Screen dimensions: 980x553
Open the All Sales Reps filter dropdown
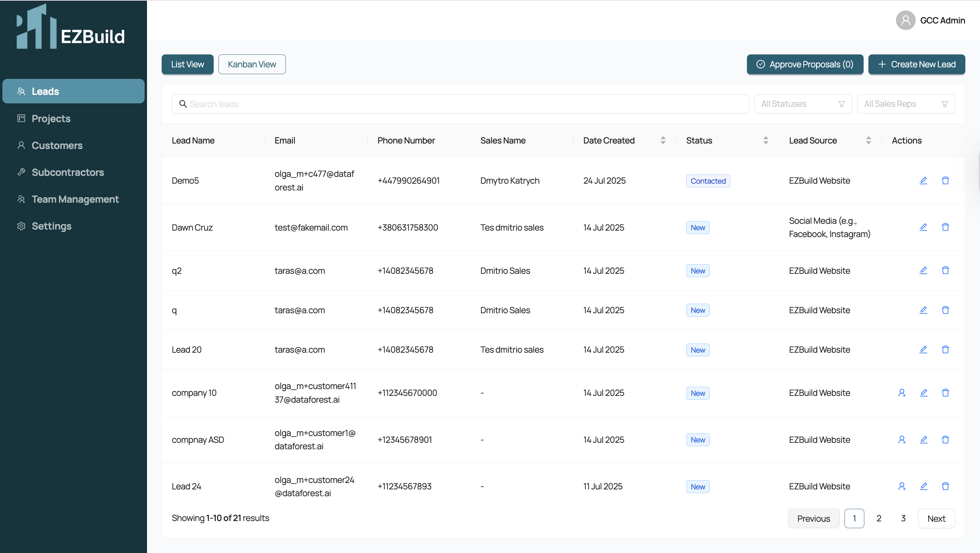[x=906, y=104]
